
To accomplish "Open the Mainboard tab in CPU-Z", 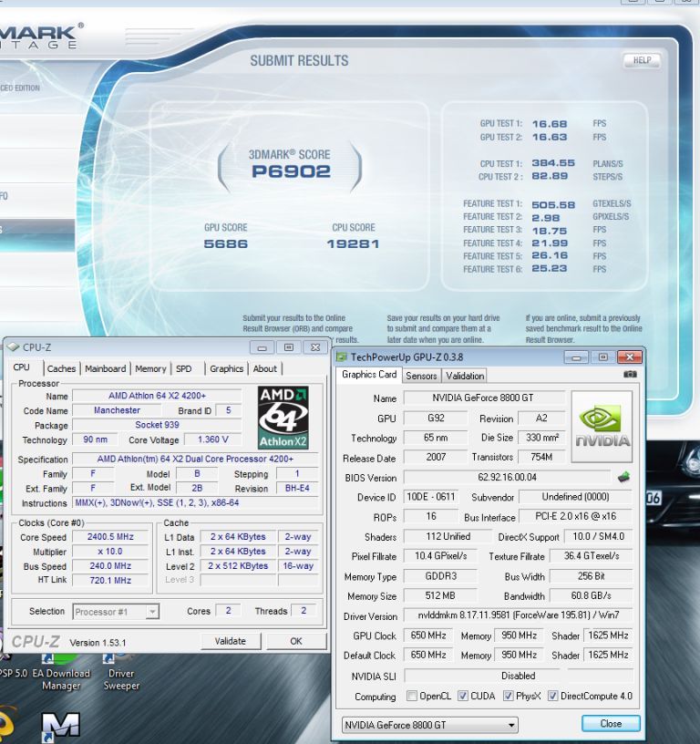I will (106, 368).
